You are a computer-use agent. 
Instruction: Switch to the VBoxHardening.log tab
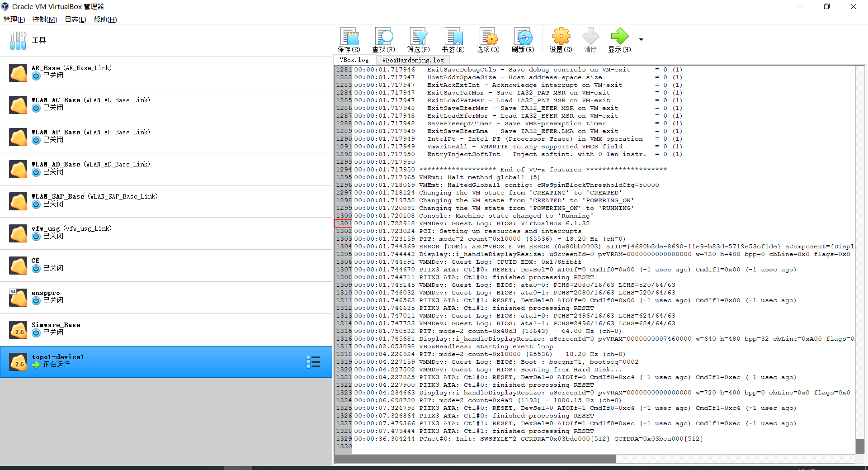click(413, 60)
